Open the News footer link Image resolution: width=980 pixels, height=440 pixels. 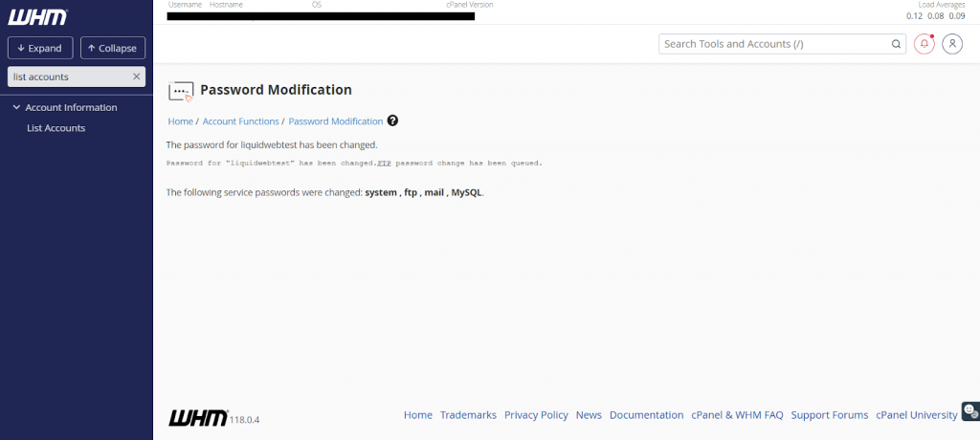[x=589, y=415]
